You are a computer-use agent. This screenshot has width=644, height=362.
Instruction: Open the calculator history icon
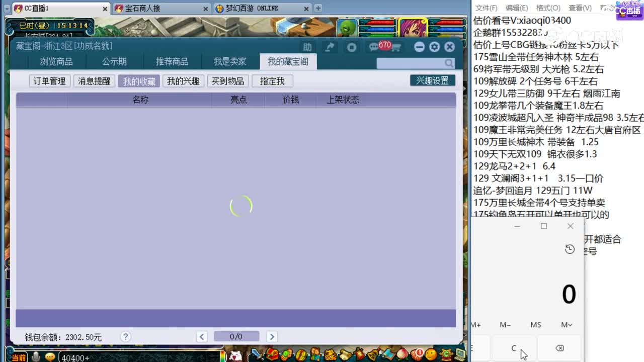tap(569, 249)
